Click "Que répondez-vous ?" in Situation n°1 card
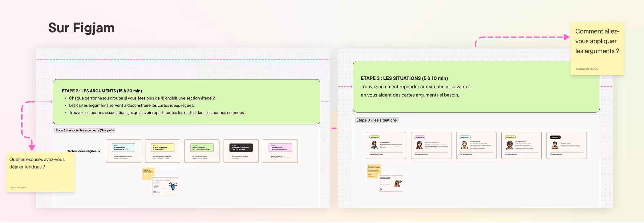Screen dimensions: 644x223 (x=376, y=155)
